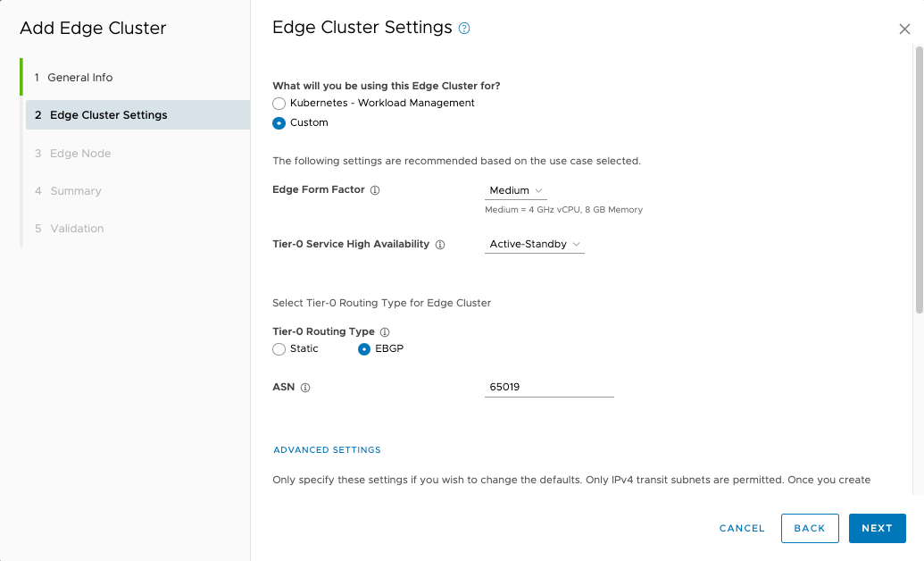924x561 pixels.
Task: Proceed with the Next button
Action: tap(877, 528)
